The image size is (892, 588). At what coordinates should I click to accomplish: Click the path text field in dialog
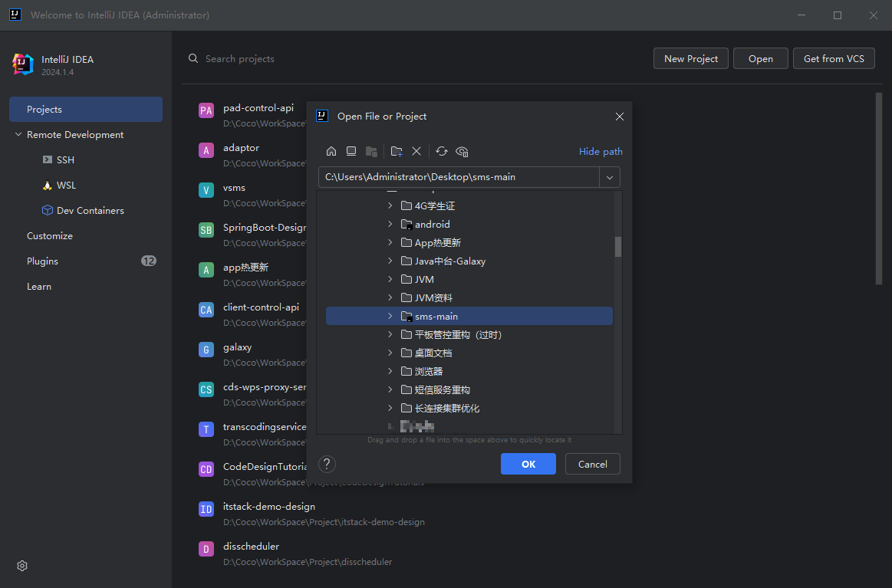(459, 177)
